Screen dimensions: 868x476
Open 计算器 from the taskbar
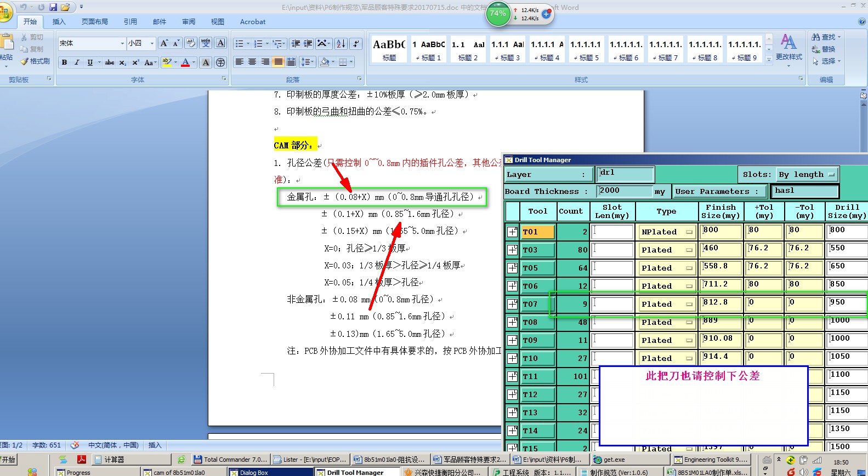coord(132,460)
